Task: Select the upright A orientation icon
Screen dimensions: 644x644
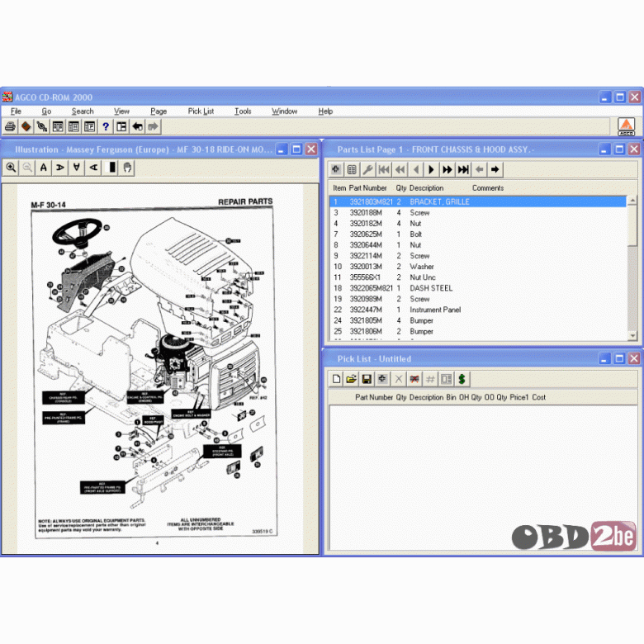Action: pyautogui.click(x=44, y=168)
